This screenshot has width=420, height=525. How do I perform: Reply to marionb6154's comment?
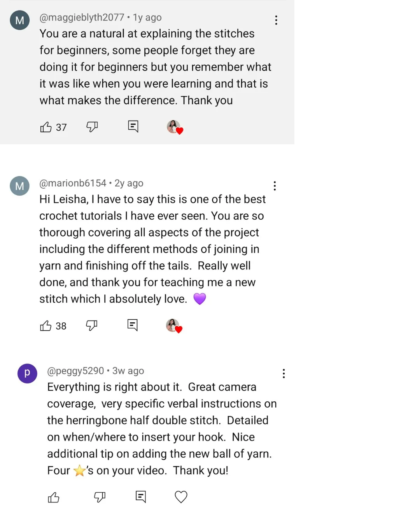(x=133, y=325)
